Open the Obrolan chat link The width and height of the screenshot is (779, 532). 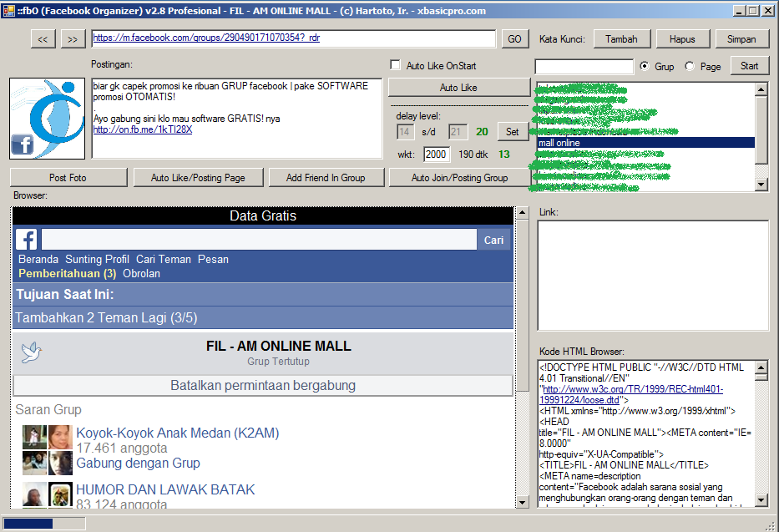[142, 274]
